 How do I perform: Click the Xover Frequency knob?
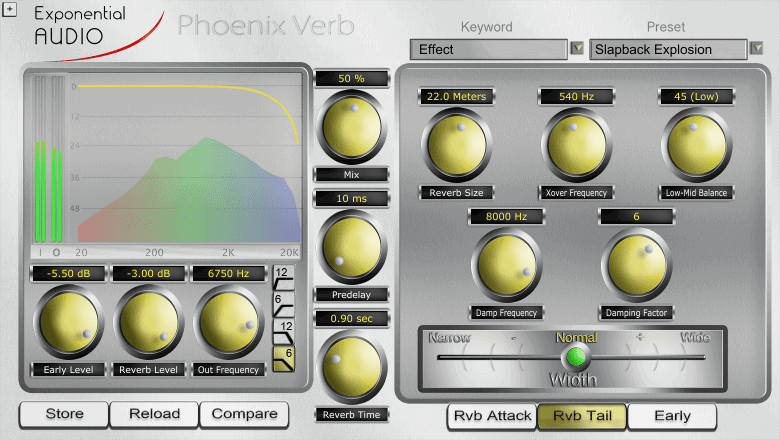(577, 145)
